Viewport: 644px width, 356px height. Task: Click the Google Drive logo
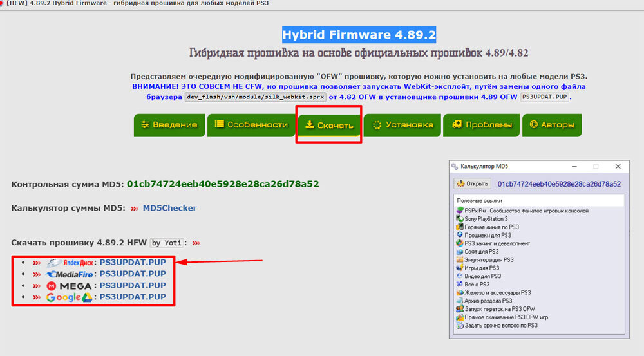tap(69, 297)
